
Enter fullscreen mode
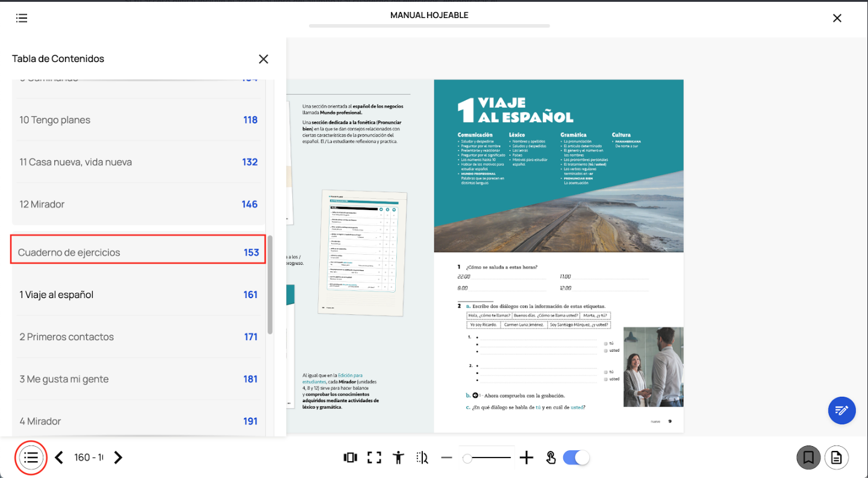click(x=374, y=458)
